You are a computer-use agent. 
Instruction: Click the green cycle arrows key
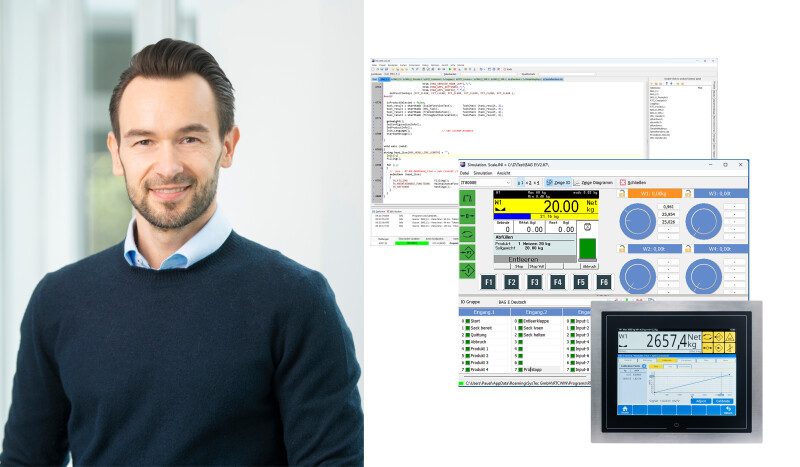[x=467, y=234]
